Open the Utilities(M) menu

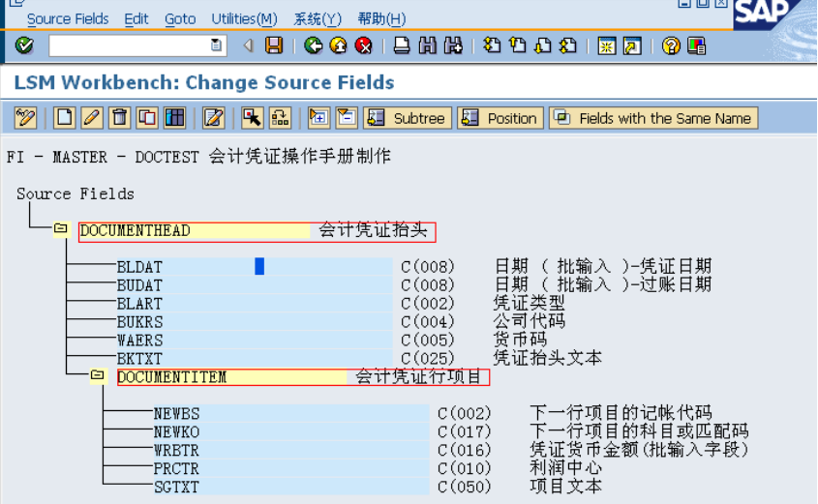pos(244,18)
